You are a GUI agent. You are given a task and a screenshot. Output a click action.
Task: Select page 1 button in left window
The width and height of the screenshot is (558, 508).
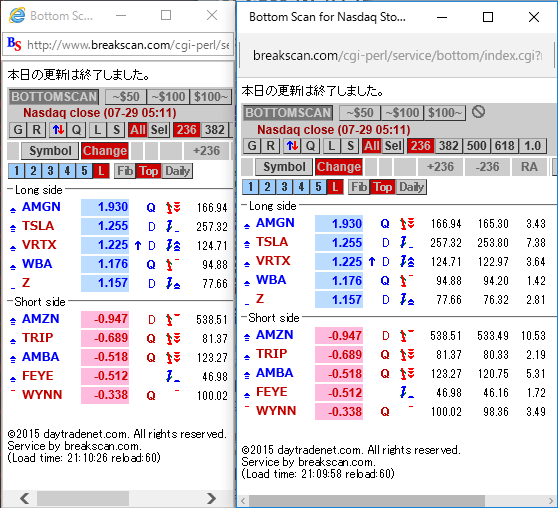16,171
